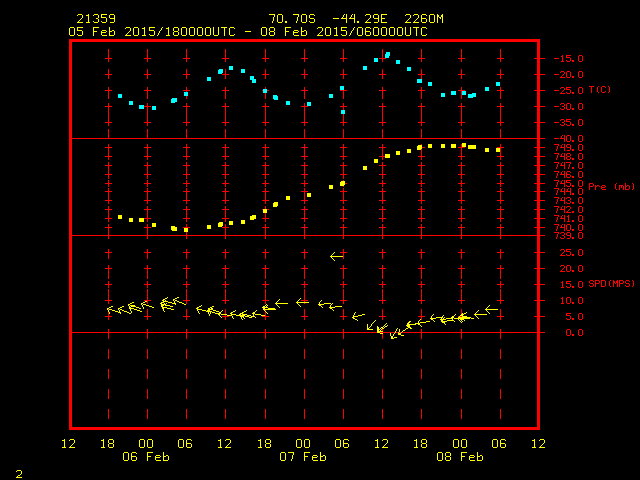This screenshot has width=640, height=480.
Task: Click the 5.0 wind speed tick label
Action: pos(574,317)
